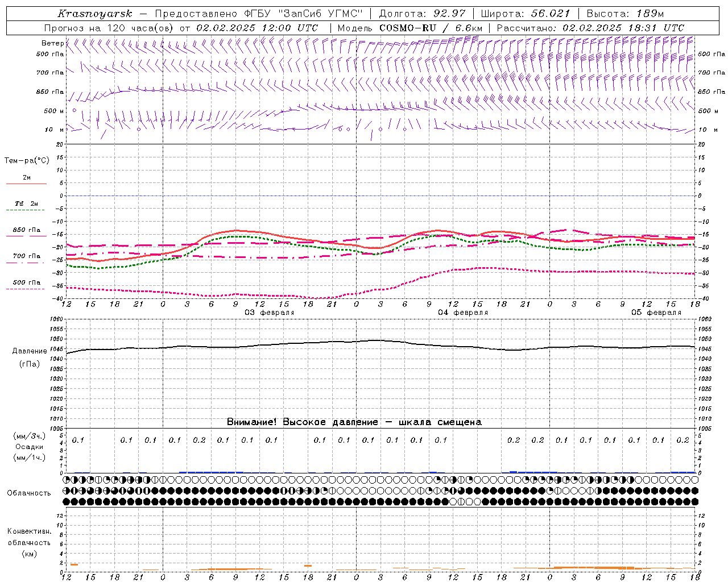Click the 'Давление' pressure panel label
The width and height of the screenshot is (728, 582).
30,351
